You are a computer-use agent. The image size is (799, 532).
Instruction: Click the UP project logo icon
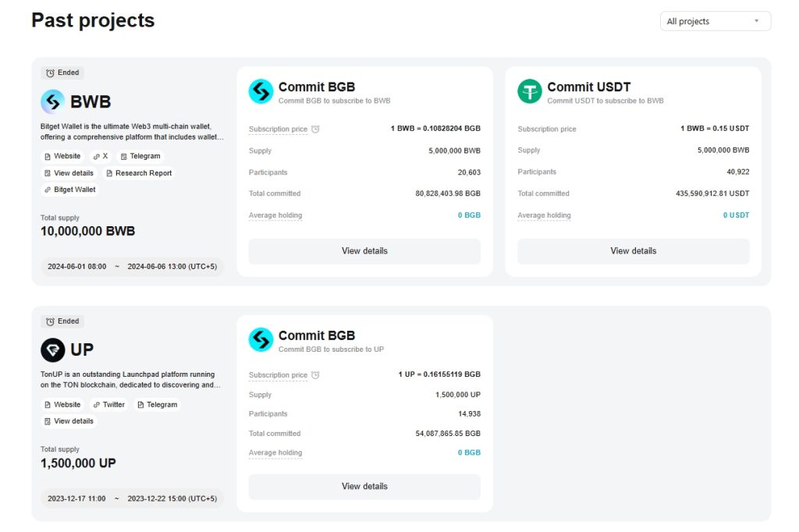point(51,349)
